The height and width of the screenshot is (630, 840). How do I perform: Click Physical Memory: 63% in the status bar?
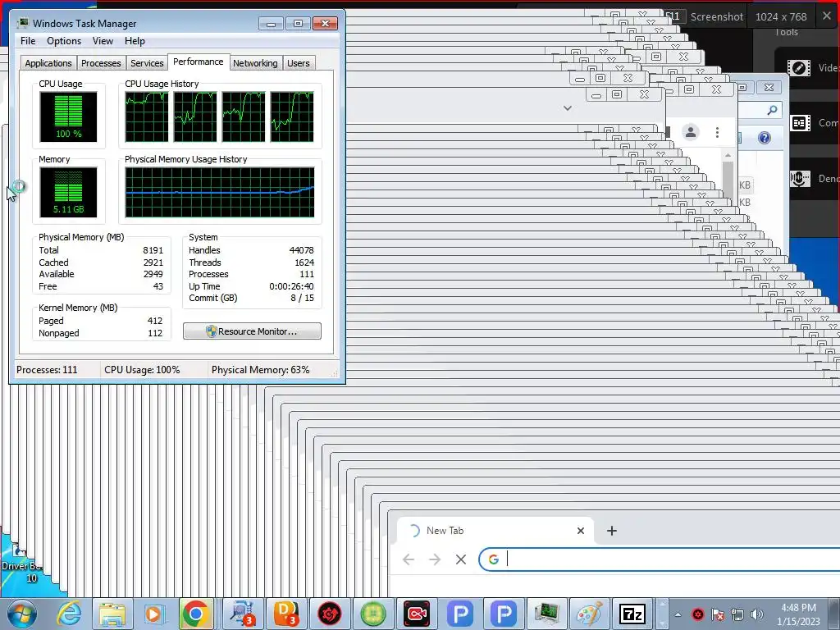pos(260,370)
